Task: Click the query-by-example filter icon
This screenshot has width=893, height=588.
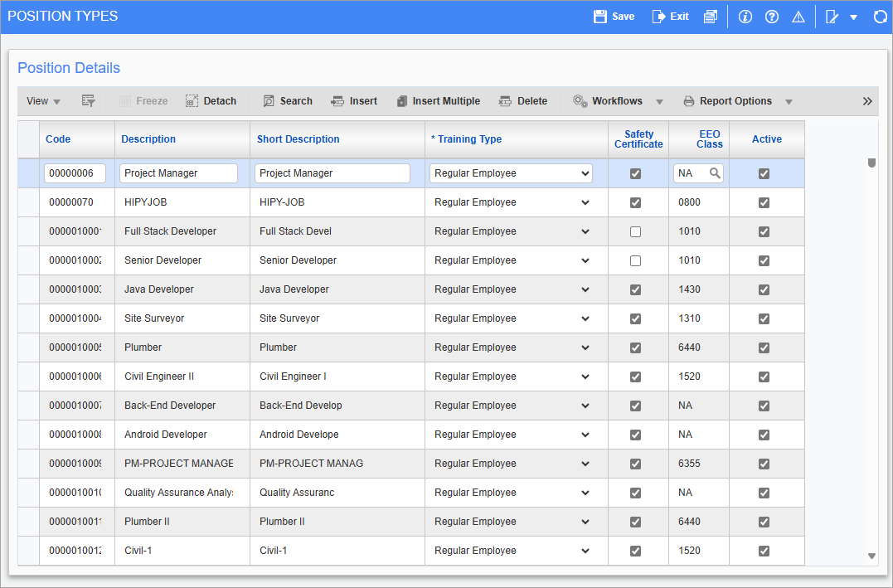Action: click(88, 101)
